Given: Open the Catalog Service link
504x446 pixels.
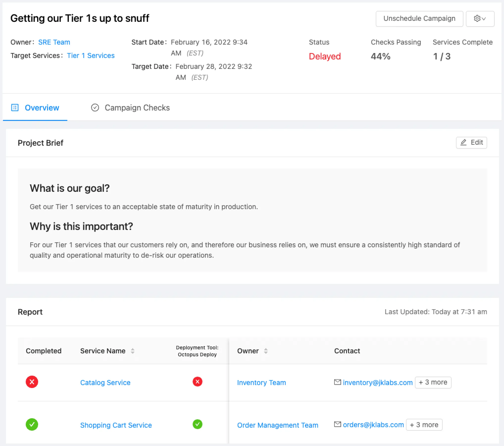Looking at the screenshot, I should click(105, 383).
